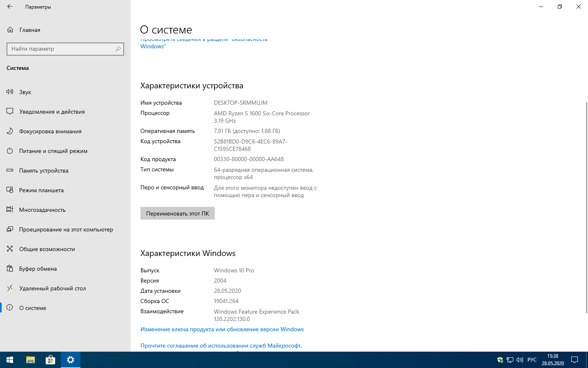
Task: Select the AMD Ryzen 5 1600 processor text
Action: (262, 117)
